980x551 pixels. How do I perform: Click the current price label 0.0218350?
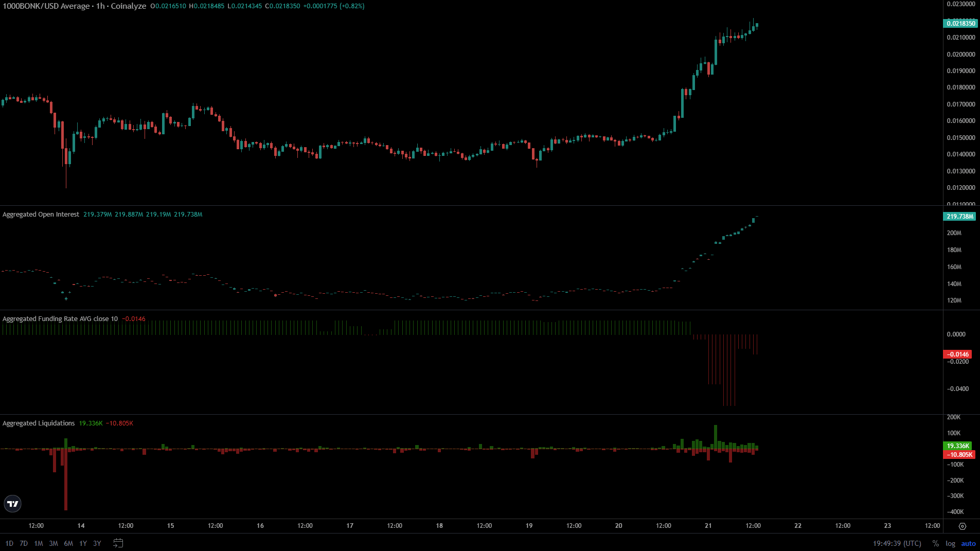point(960,23)
